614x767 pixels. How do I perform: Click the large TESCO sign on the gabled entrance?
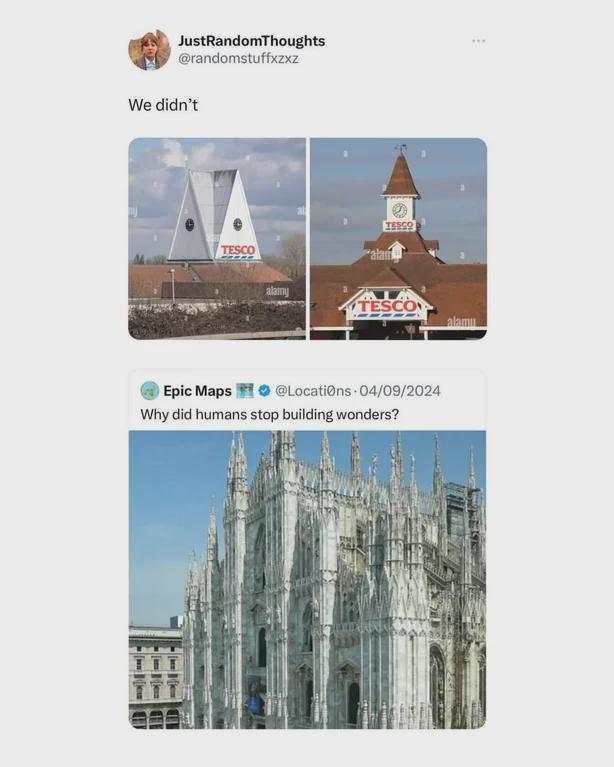387,308
